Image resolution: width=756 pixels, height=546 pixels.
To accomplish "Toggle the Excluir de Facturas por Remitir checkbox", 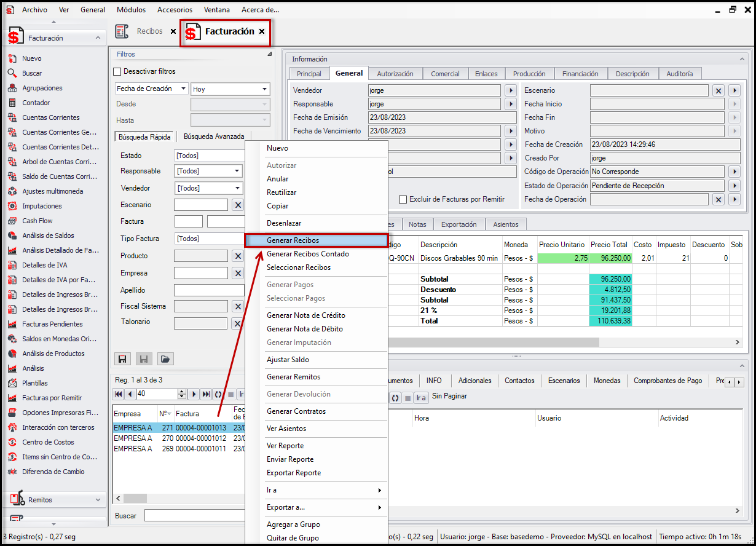I will [403, 199].
